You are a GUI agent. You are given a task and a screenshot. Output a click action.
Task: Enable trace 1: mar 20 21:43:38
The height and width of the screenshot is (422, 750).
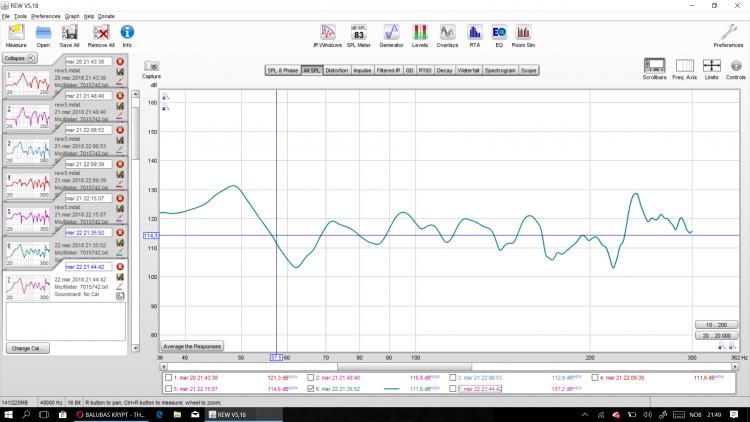[x=168, y=378]
